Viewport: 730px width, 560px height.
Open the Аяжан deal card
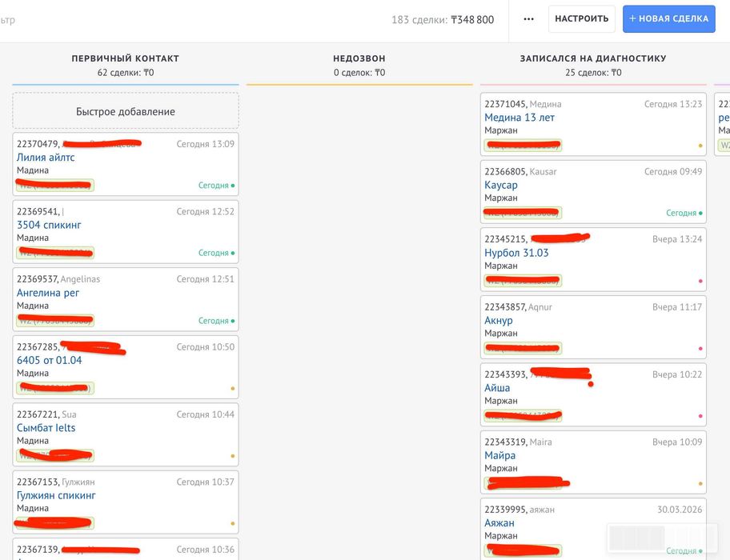[x=499, y=523]
